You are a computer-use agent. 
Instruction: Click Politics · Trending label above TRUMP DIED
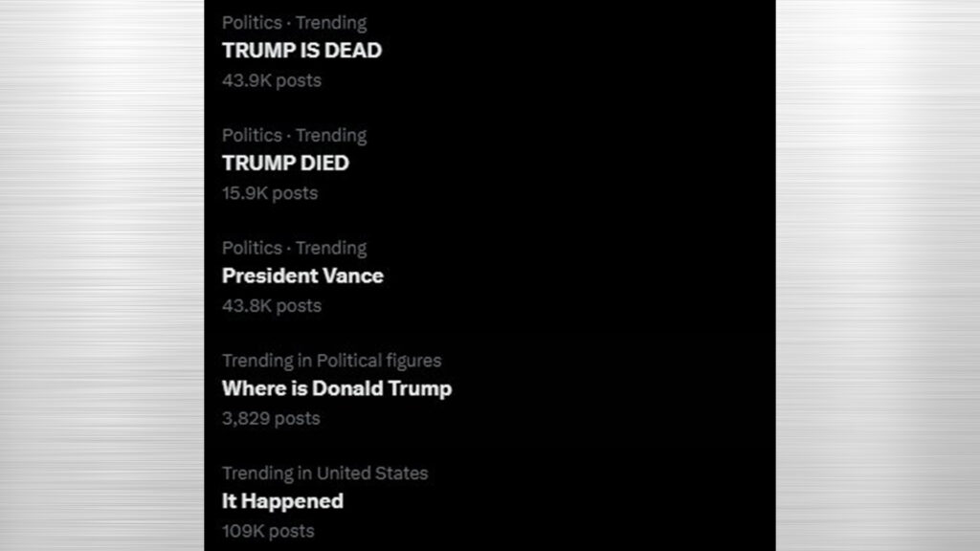295,136
